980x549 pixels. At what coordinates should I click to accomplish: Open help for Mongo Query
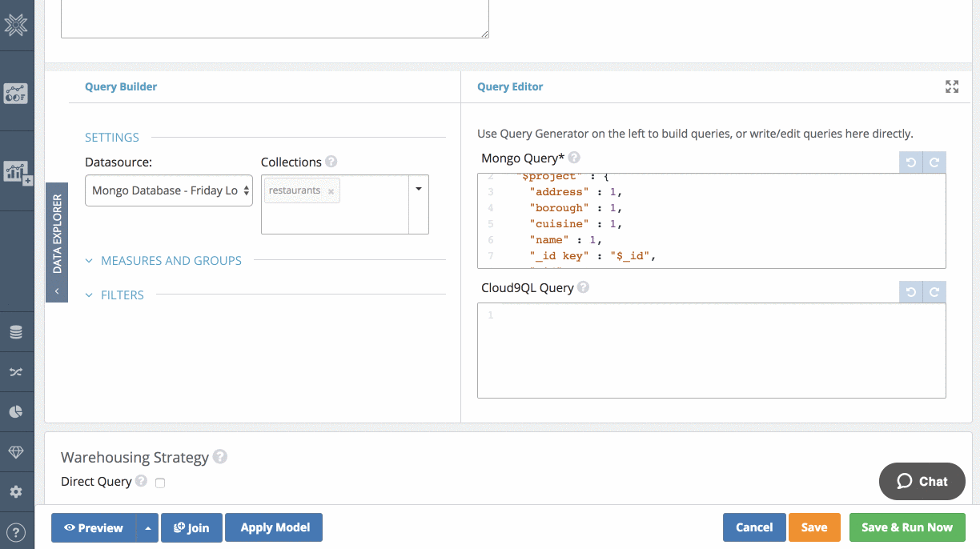[x=574, y=158]
